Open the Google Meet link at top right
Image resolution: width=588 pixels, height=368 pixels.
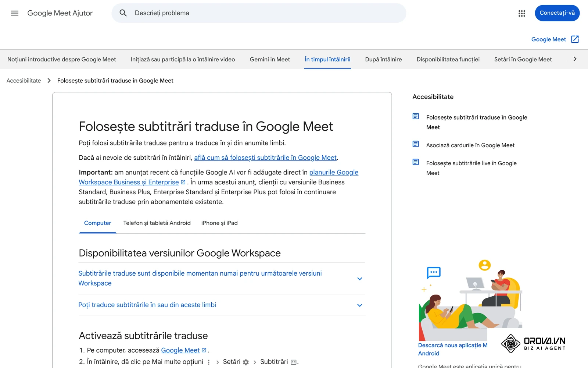click(x=548, y=39)
